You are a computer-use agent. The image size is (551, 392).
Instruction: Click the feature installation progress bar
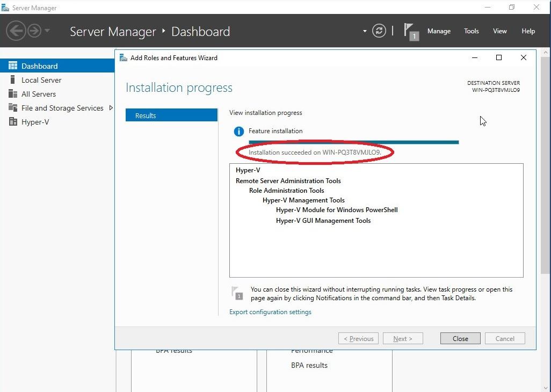click(353, 142)
